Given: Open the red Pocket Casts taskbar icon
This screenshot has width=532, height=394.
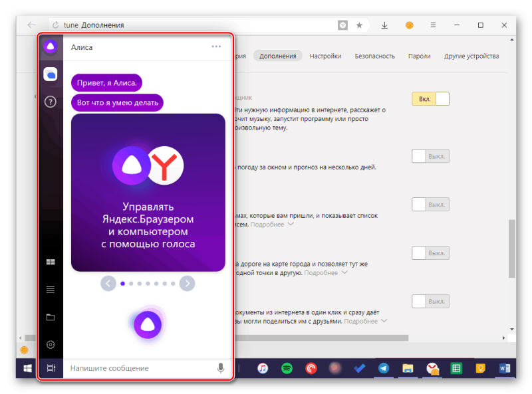Looking at the screenshot, I should (311, 368).
